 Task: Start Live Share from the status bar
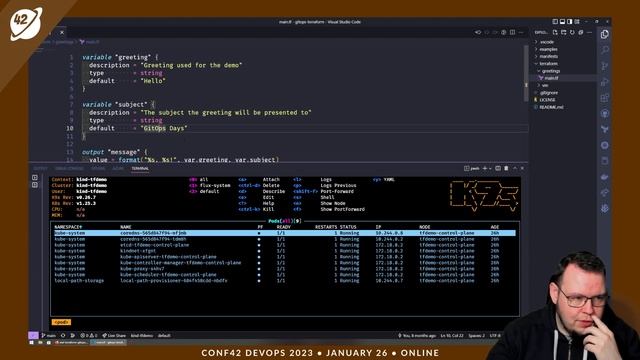[x=114, y=336]
